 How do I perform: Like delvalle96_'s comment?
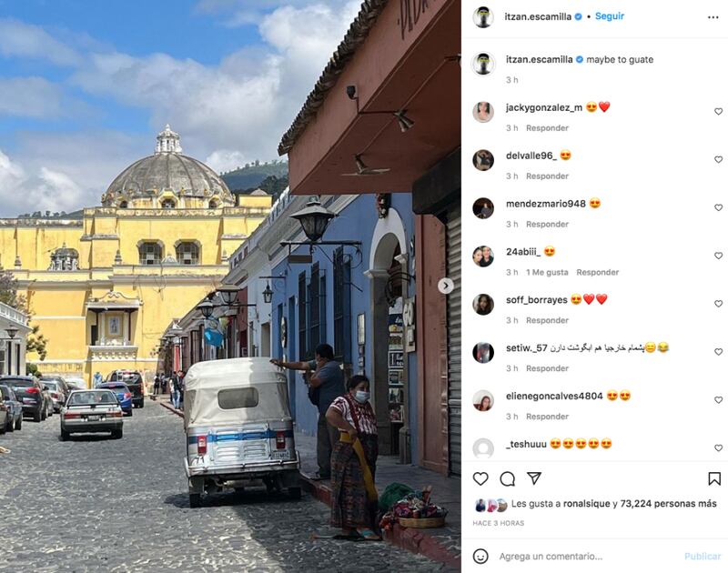718,159
